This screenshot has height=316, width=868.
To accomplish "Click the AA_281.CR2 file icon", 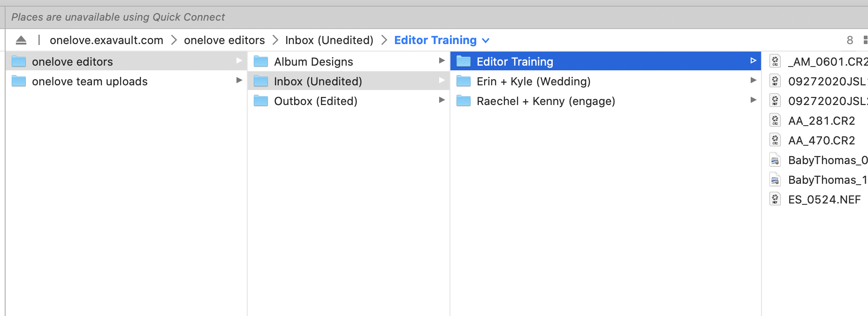I will [x=775, y=120].
